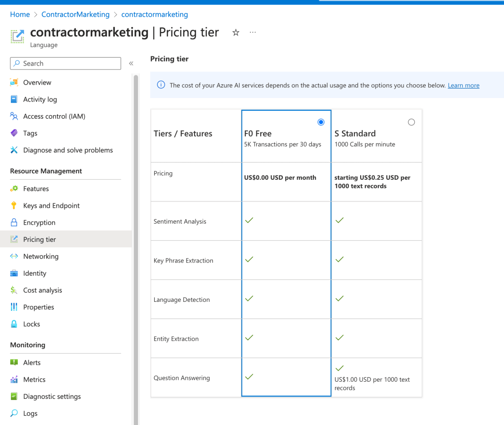
Task: Click the F0 Free tier heading
Action: click(258, 133)
